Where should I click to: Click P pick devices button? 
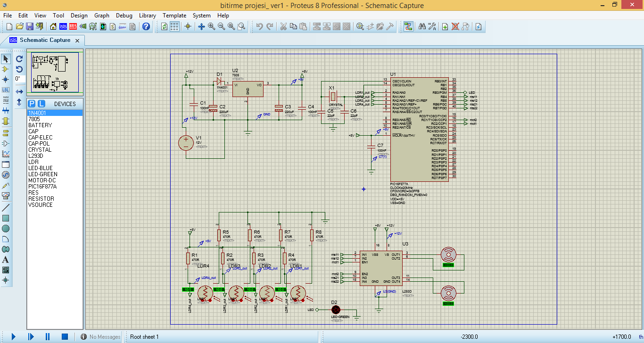[32, 104]
